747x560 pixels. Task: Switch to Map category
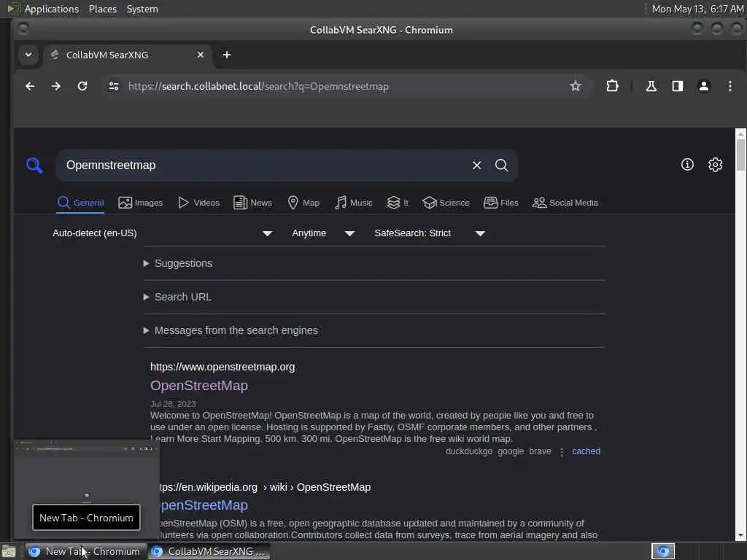tap(304, 203)
